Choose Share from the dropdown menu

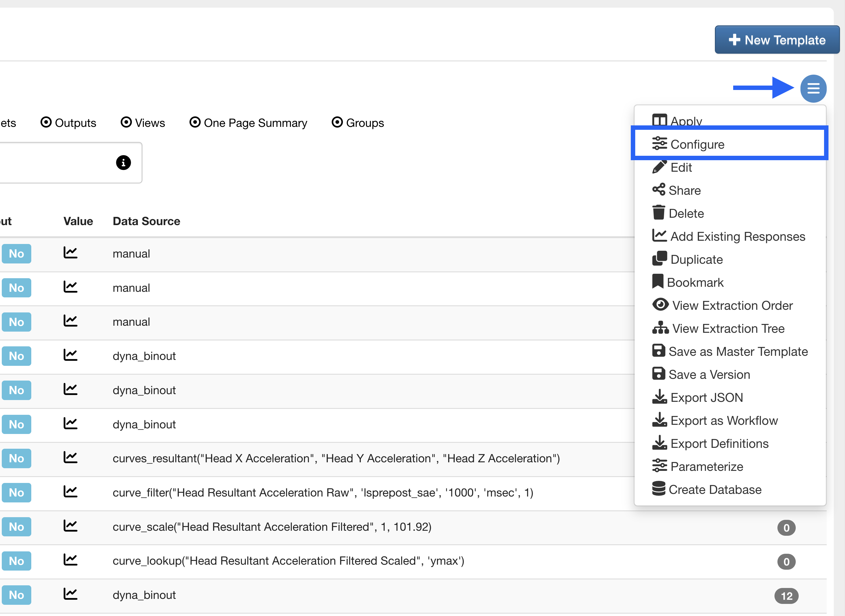pyautogui.click(x=730, y=190)
